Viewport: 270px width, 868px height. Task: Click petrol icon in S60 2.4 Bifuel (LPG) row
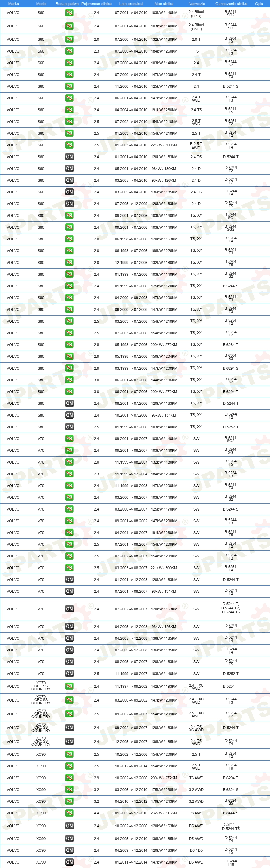coord(69,13)
